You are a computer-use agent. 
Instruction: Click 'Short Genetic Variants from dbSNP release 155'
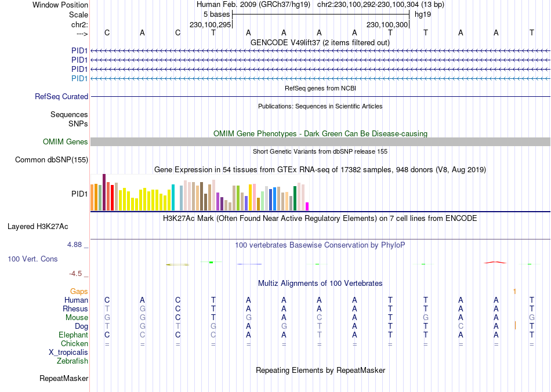coord(320,151)
